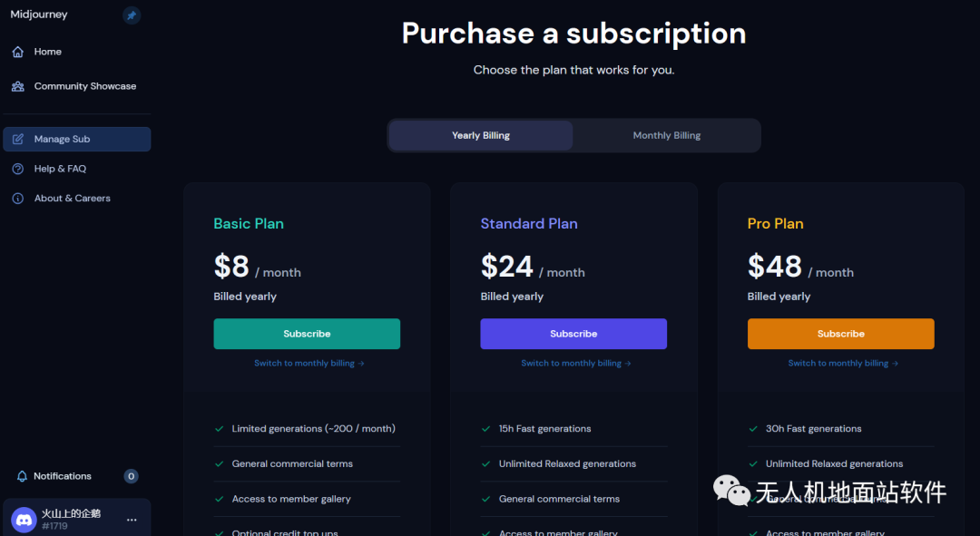Click the Manage Sub edit icon
This screenshot has width=980, height=536.
pos(18,139)
